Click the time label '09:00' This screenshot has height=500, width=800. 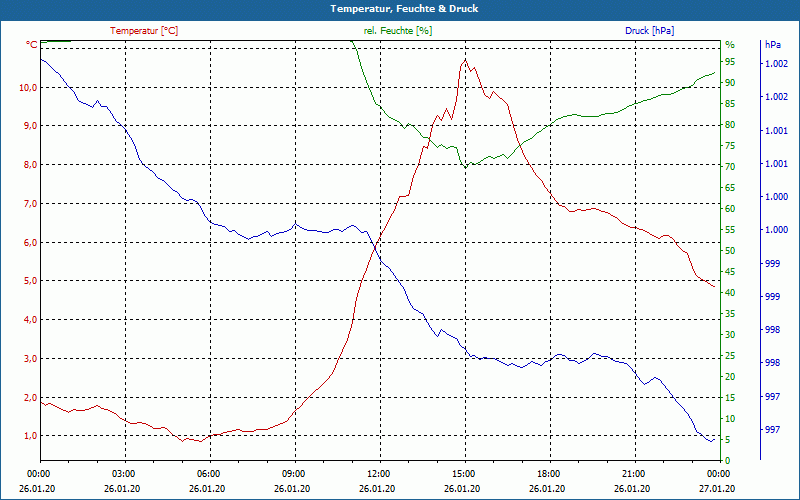pyautogui.click(x=293, y=474)
